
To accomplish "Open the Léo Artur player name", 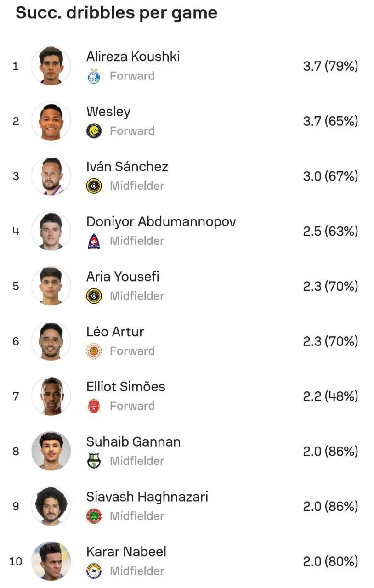I will click(x=115, y=332).
